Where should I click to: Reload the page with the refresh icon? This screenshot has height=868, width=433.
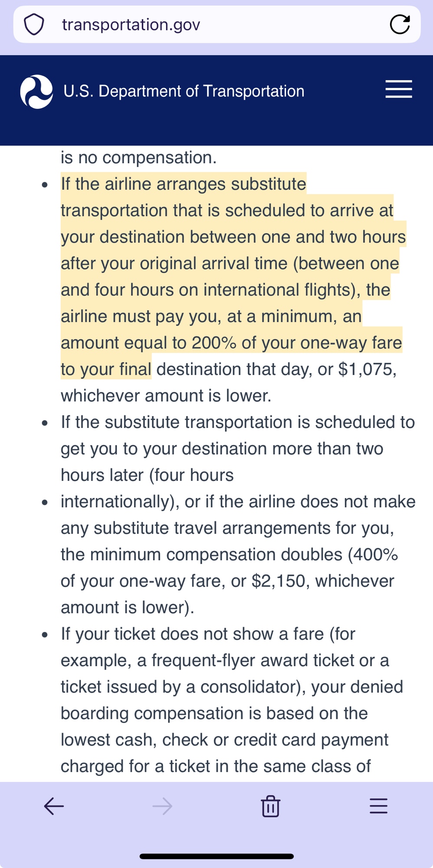click(400, 24)
